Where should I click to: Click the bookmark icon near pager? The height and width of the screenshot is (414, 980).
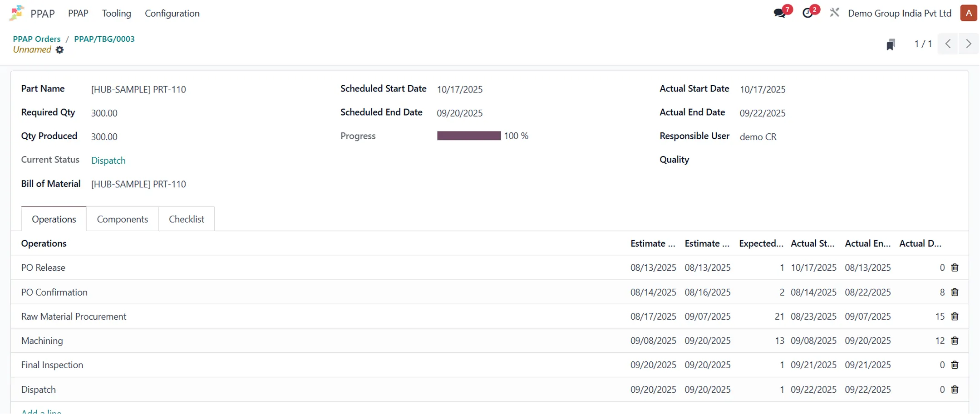(891, 44)
